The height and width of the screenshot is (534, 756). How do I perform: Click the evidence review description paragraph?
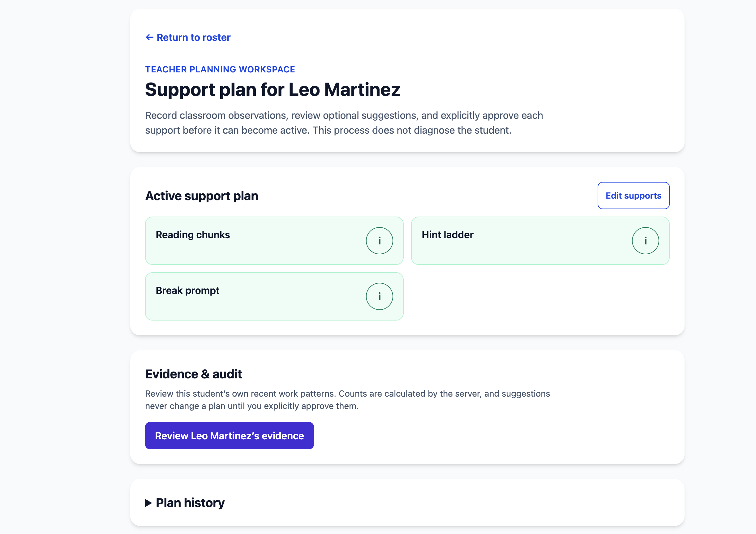pos(347,400)
